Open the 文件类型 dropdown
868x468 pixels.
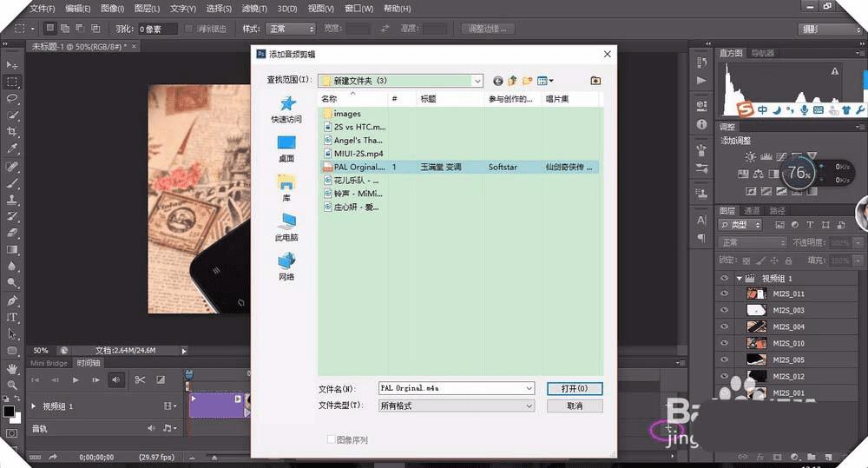[x=529, y=406]
